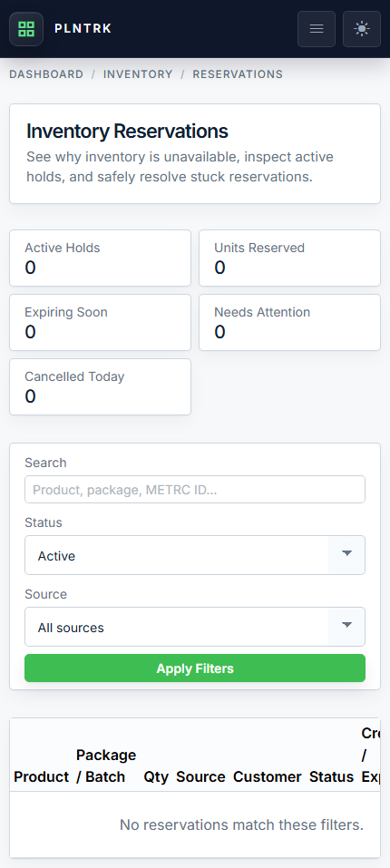This screenshot has height=868, width=390.
Task: Go to the Dashboard breadcrumb
Action: (46, 74)
